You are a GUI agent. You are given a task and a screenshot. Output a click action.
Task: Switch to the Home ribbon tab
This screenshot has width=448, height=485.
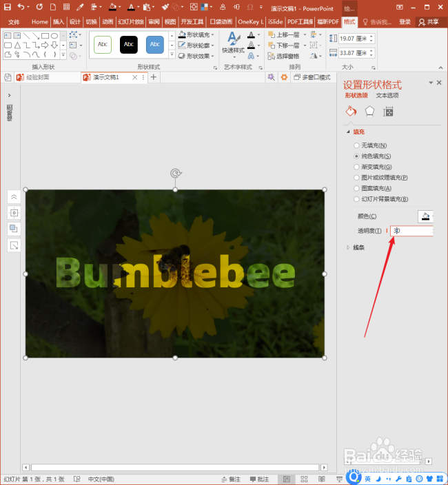[39, 21]
